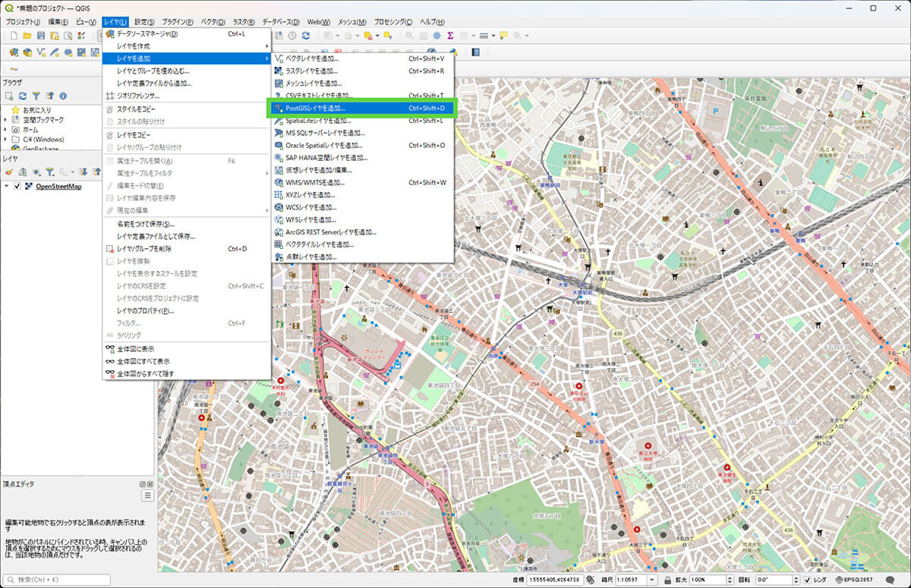The image size is (911, 588).
Task: Open the processing toolbox gear icon
Action: pyautogui.click(x=437, y=36)
